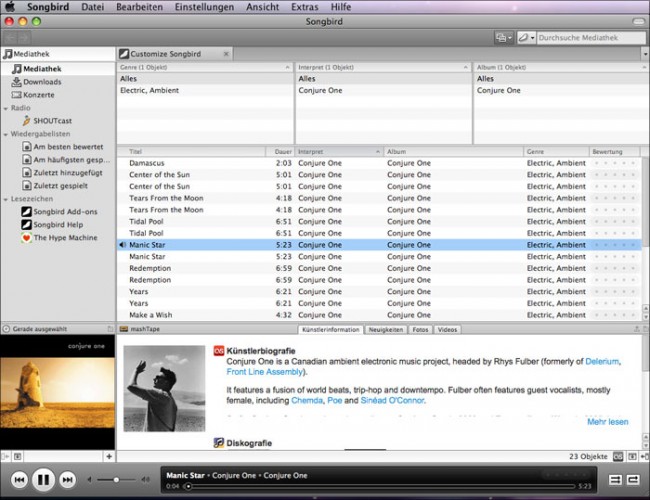650x500 pixels.
Task: Skip to the next track
Action: pyautogui.click(x=67, y=480)
